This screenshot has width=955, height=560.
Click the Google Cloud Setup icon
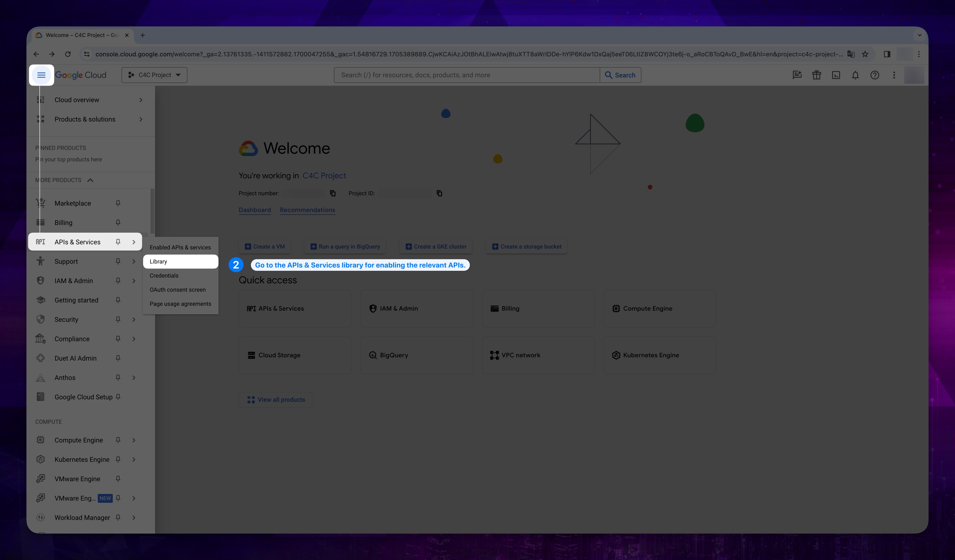[41, 397]
